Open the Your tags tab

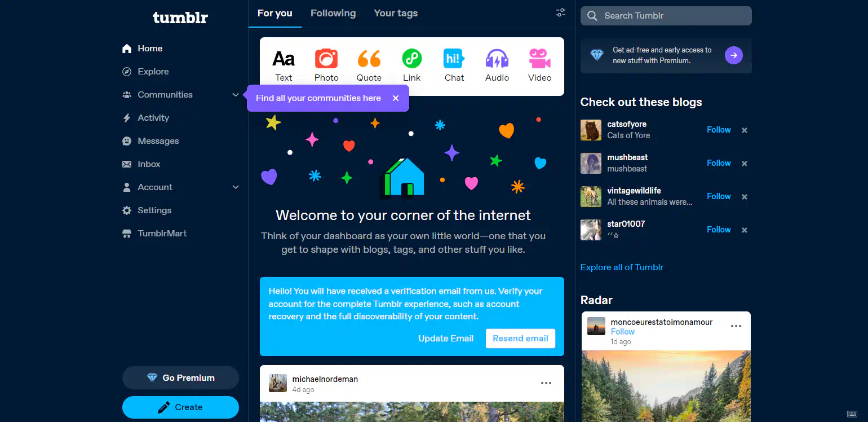[396, 13]
